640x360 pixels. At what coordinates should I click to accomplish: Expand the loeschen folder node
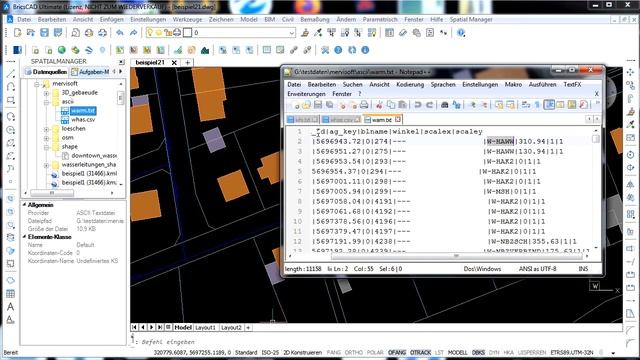(x=46, y=129)
